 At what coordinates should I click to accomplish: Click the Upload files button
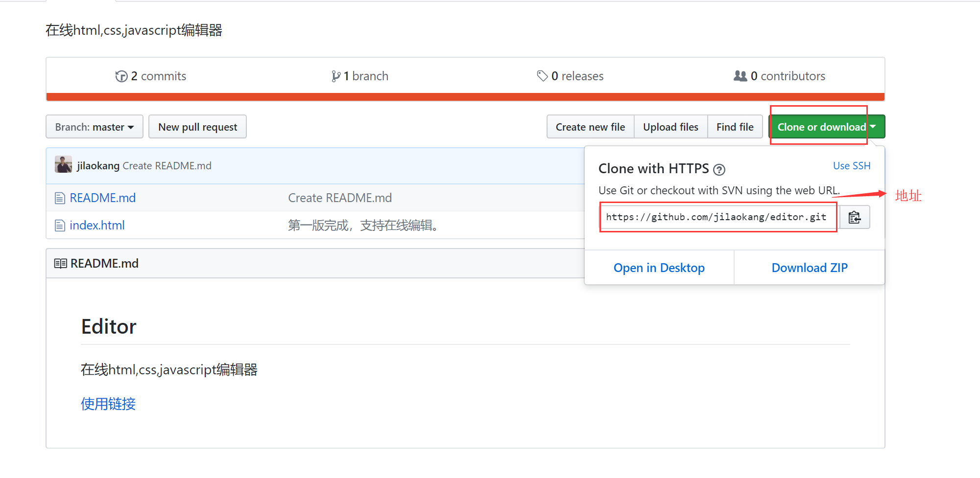click(670, 127)
